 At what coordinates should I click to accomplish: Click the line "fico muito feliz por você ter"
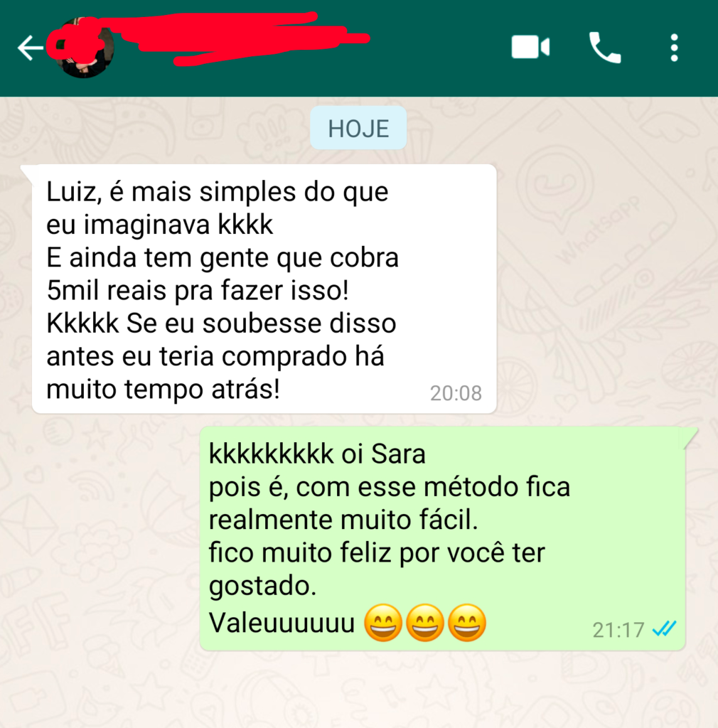tap(377, 553)
